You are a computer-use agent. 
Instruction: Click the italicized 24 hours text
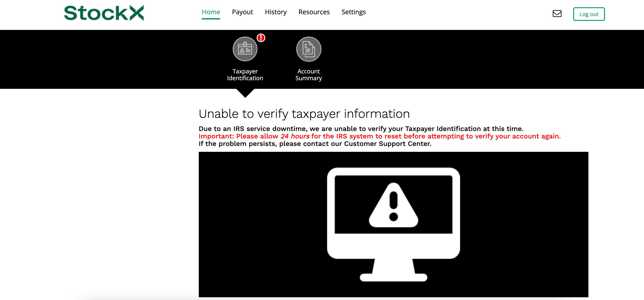click(x=295, y=136)
